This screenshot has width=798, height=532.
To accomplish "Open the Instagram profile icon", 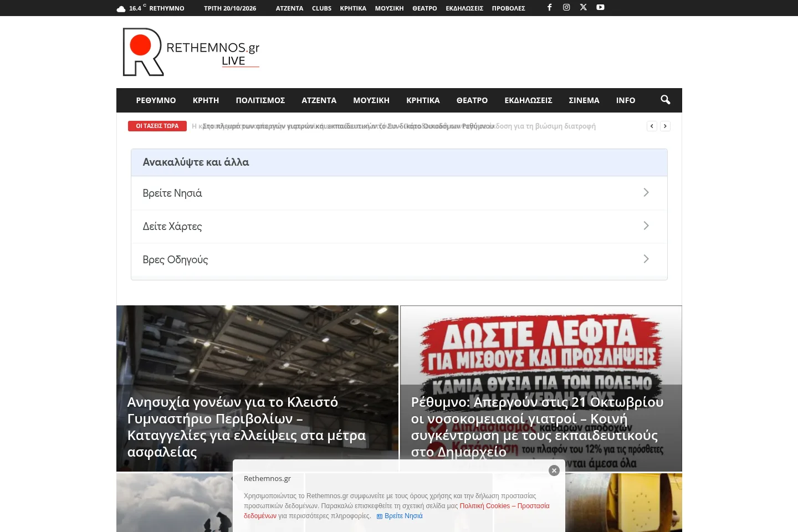I will pos(566,7).
